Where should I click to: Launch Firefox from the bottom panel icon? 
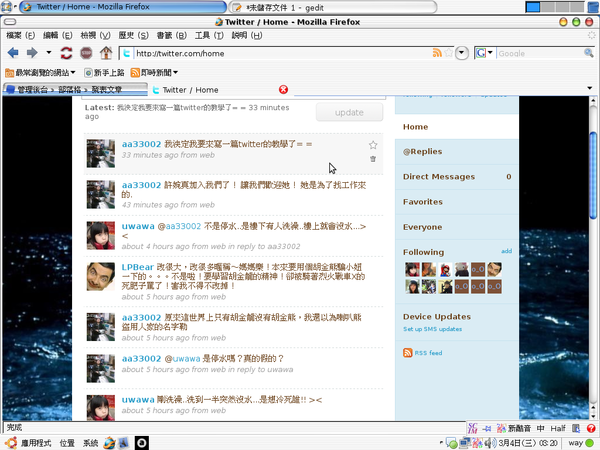coord(109,443)
